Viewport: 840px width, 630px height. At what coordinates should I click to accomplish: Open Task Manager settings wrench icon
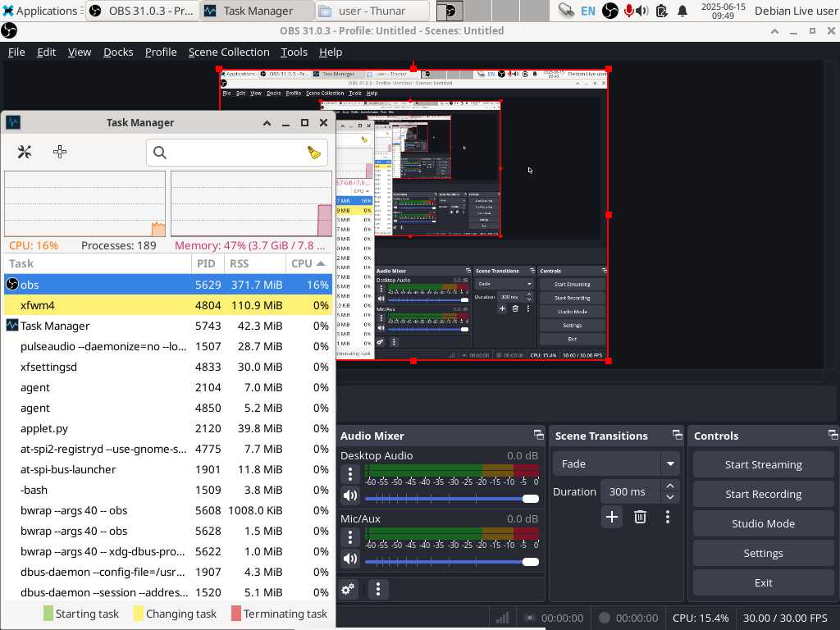coord(25,152)
